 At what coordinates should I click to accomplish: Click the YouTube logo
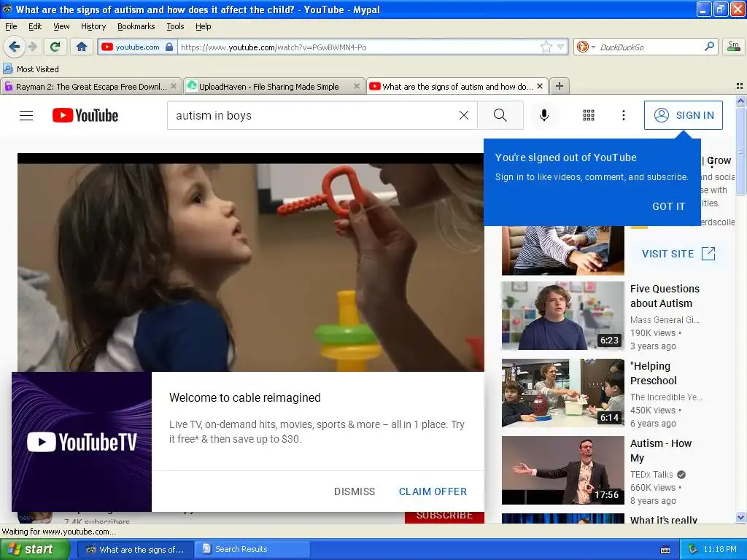85,115
